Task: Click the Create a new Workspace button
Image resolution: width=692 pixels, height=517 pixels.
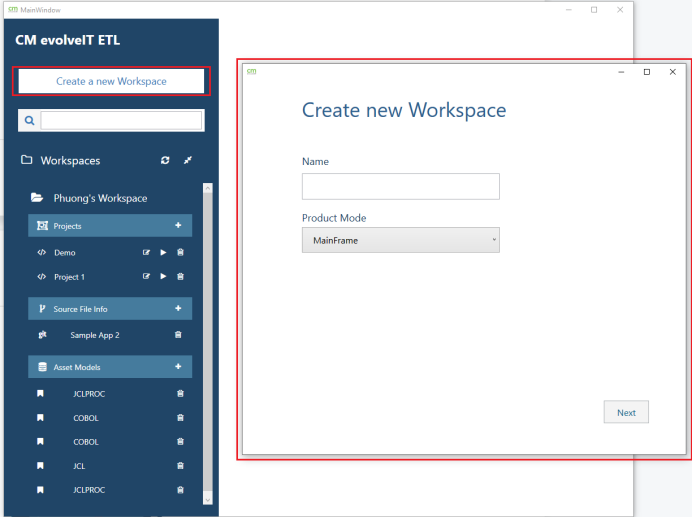Action: coord(111,81)
